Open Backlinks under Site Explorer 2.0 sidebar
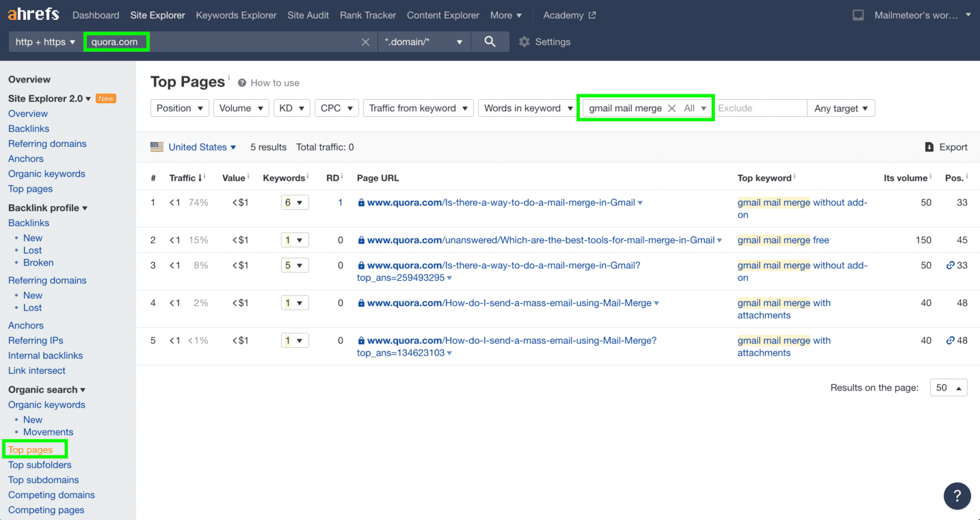Image resolution: width=980 pixels, height=520 pixels. 29,128
